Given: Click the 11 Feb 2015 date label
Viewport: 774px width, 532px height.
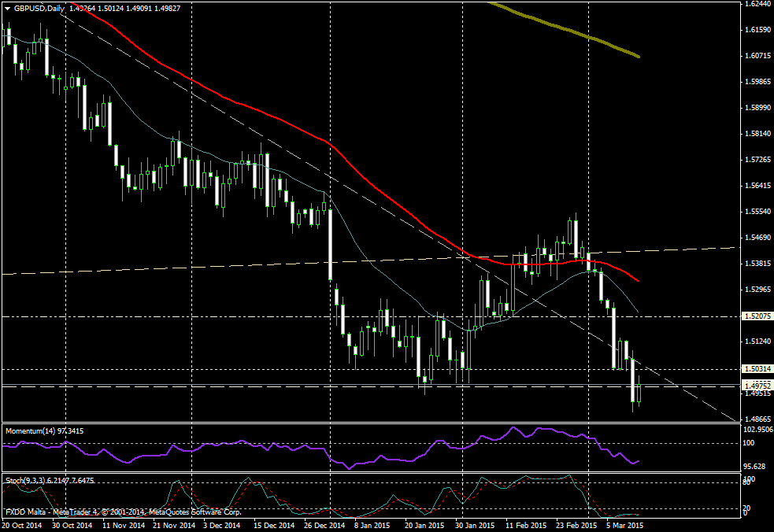Looking at the screenshot, I should pyautogui.click(x=526, y=524).
